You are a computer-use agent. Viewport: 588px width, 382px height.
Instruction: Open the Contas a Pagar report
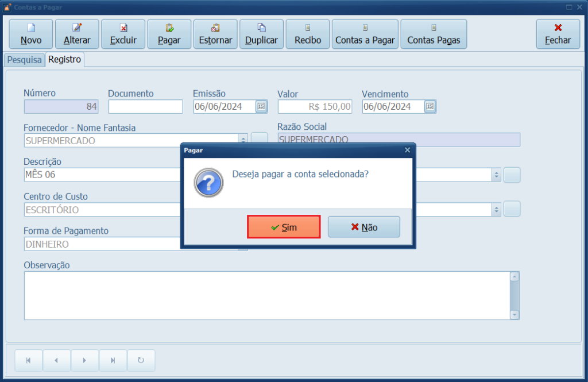tap(365, 34)
